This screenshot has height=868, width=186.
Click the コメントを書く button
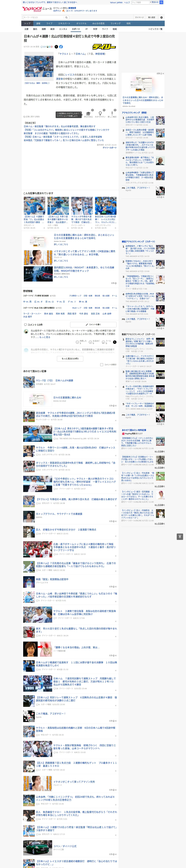[x=93, y=324]
